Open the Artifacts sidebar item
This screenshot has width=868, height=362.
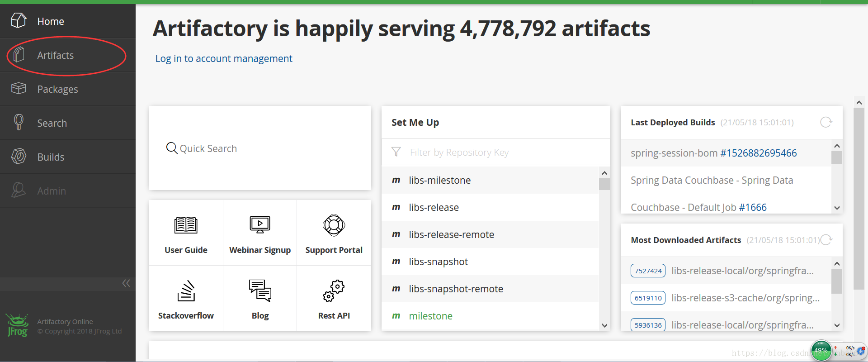(x=68, y=55)
